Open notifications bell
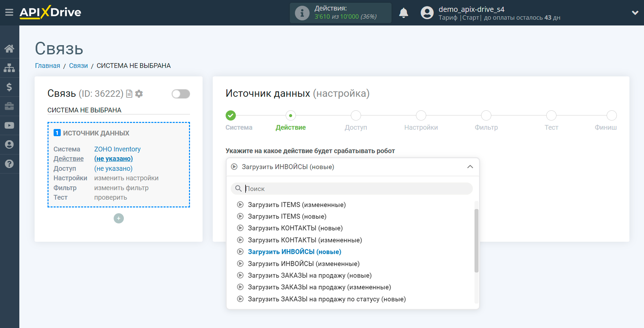 click(403, 13)
